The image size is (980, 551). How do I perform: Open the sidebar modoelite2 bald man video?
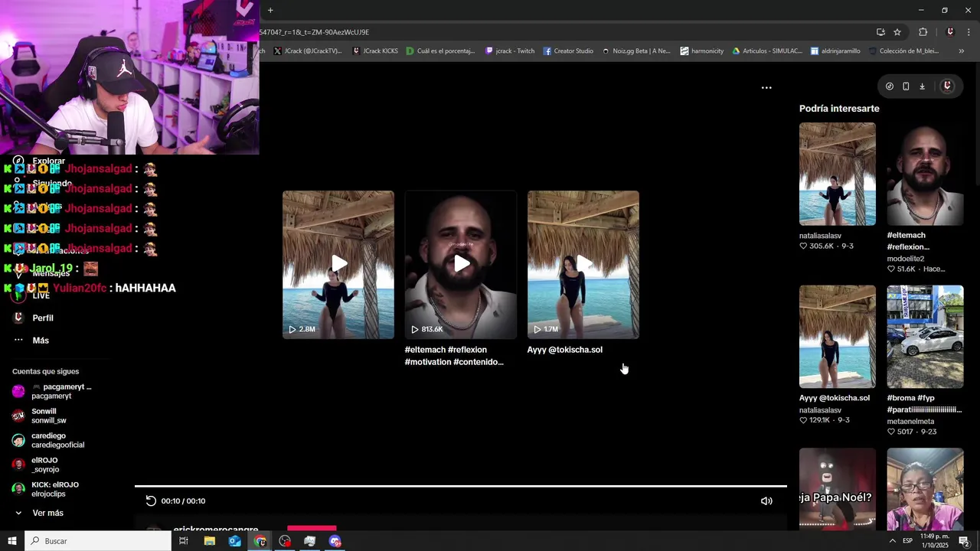click(x=925, y=174)
